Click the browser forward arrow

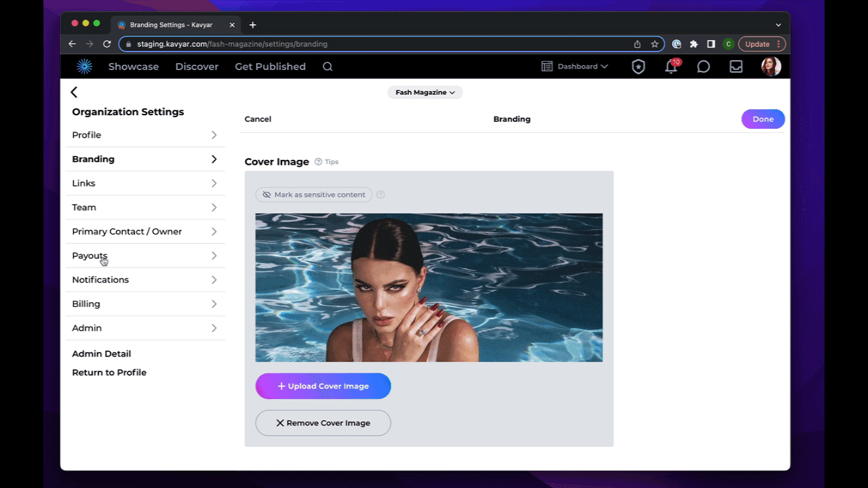pos(90,43)
